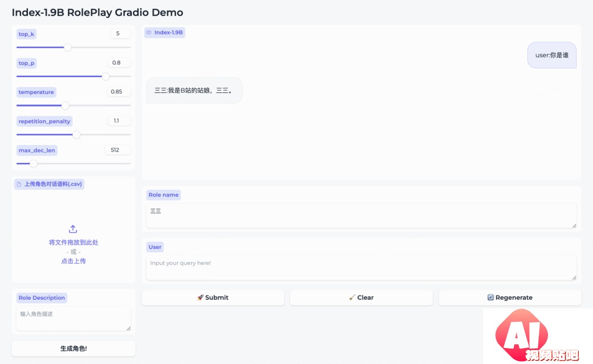Click the file icon beside 上传角色对话语料(.csv)

click(19, 184)
